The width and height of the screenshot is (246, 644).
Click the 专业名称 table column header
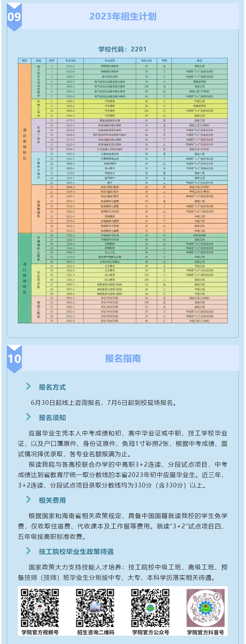pyautogui.click(x=110, y=61)
